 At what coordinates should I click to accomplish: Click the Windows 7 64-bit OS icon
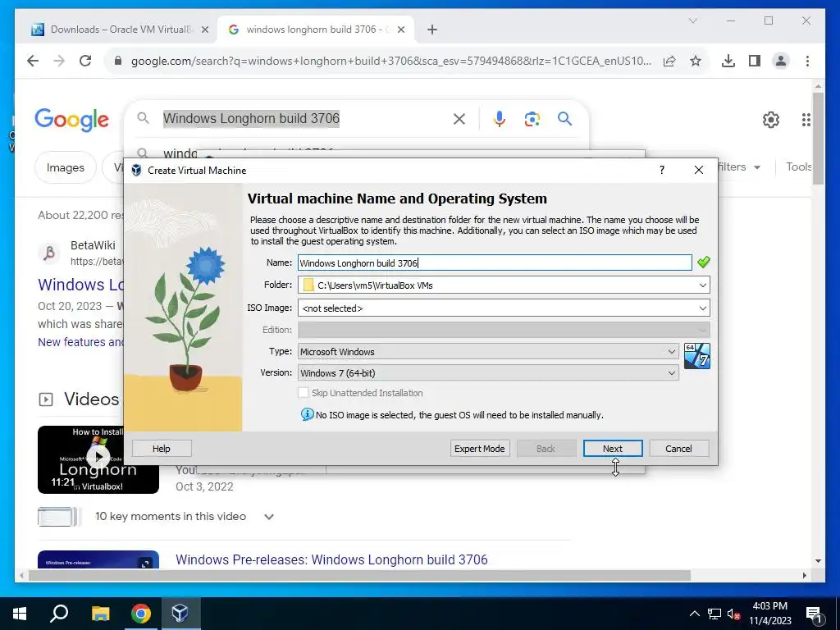point(697,356)
